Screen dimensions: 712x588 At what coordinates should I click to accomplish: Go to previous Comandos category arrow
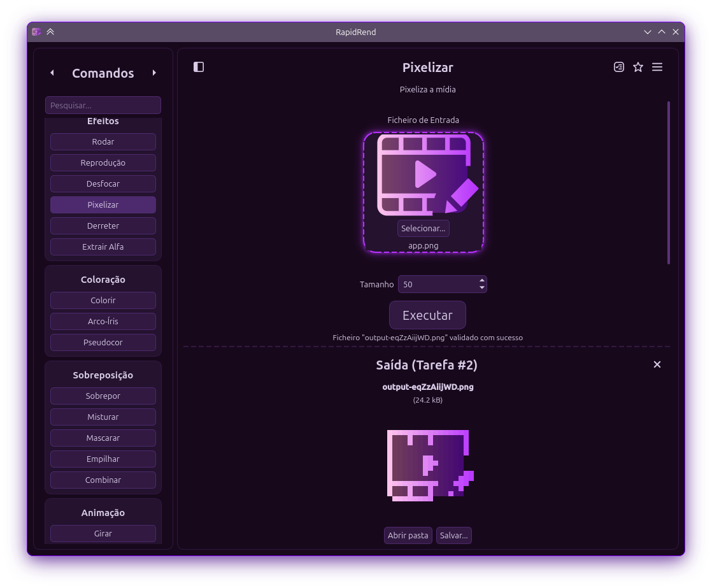pyautogui.click(x=52, y=73)
